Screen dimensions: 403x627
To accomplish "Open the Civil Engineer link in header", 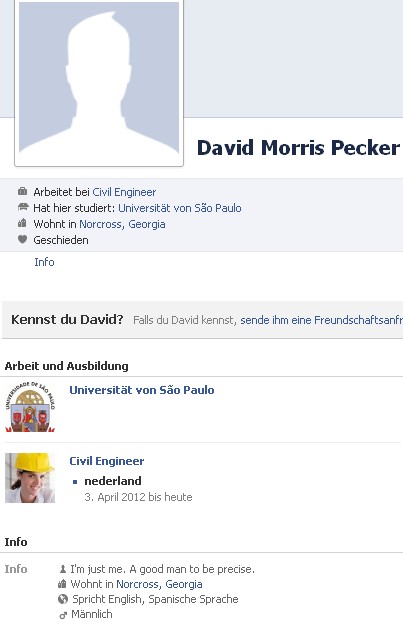I will [124, 192].
